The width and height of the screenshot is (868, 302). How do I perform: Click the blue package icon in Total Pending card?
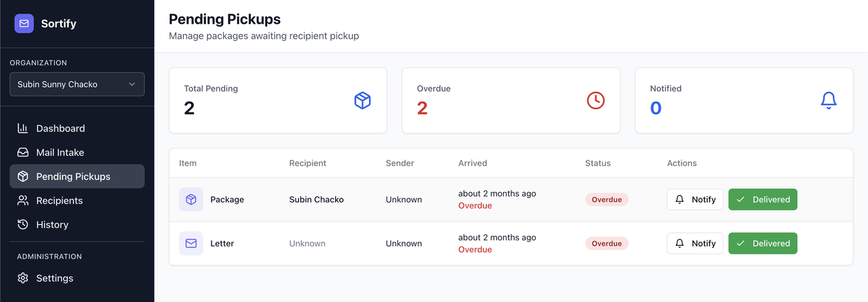363,100
